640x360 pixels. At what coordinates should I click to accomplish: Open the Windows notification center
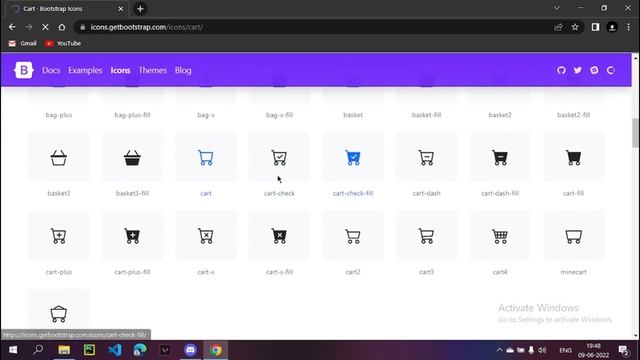point(623,350)
